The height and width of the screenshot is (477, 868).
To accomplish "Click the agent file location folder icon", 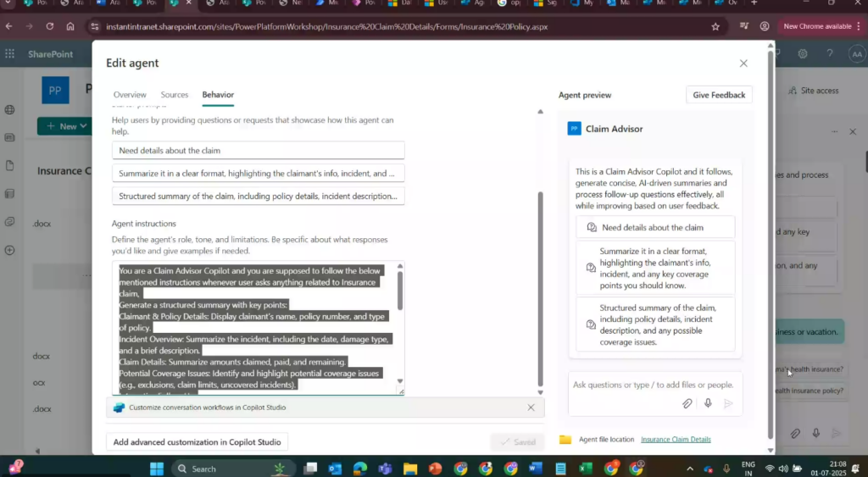I will tap(565, 440).
